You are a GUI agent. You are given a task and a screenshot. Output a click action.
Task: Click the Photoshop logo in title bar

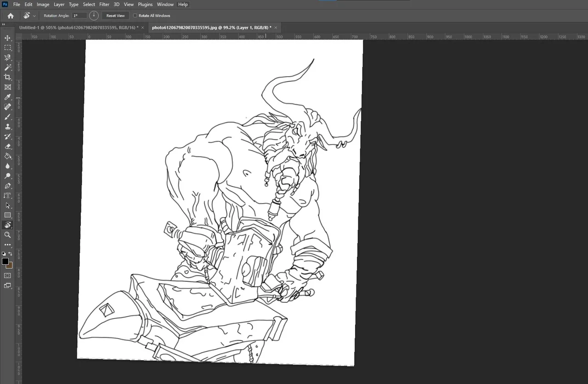click(x=5, y=4)
